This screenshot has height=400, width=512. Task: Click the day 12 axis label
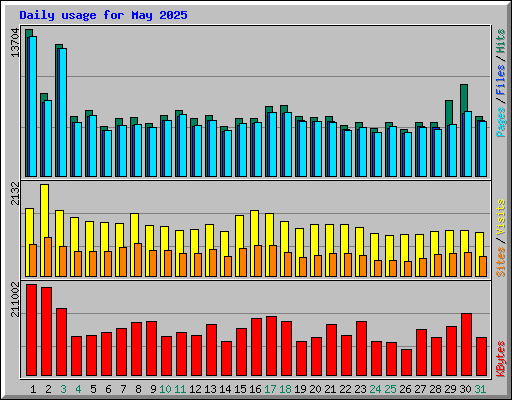point(195,389)
